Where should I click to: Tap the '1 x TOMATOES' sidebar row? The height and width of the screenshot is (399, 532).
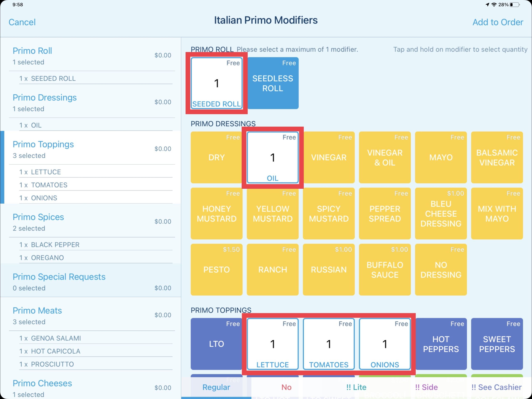pyautogui.click(x=96, y=185)
